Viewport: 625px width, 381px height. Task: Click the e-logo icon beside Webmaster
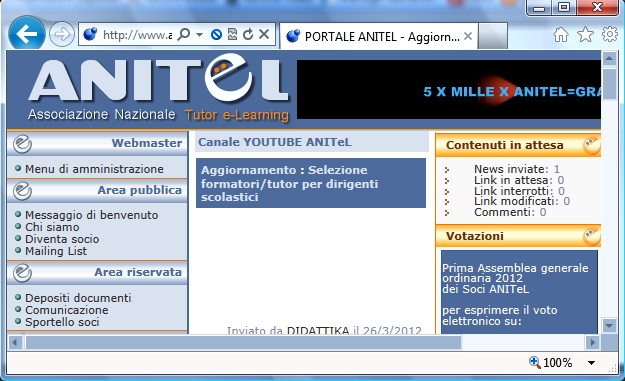click(x=22, y=144)
